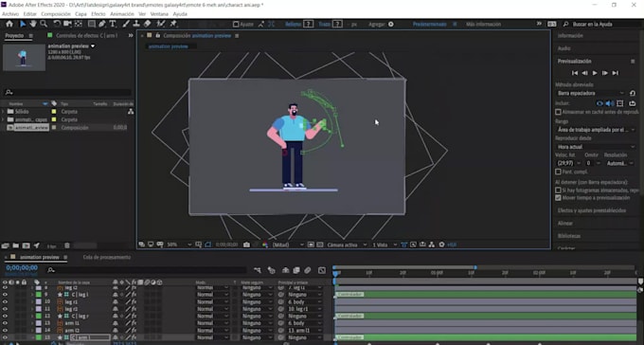Select the Unified Camera tool
The width and height of the screenshot is (644, 345).
67,25
